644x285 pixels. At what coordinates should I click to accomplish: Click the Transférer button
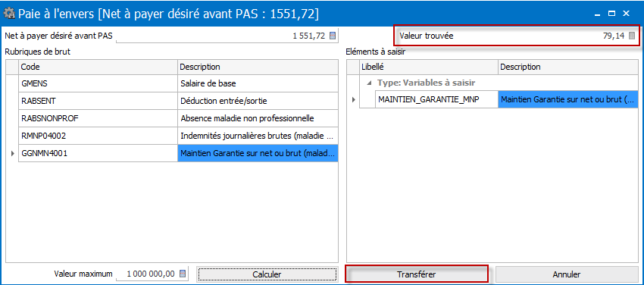pyautogui.click(x=417, y=274)
